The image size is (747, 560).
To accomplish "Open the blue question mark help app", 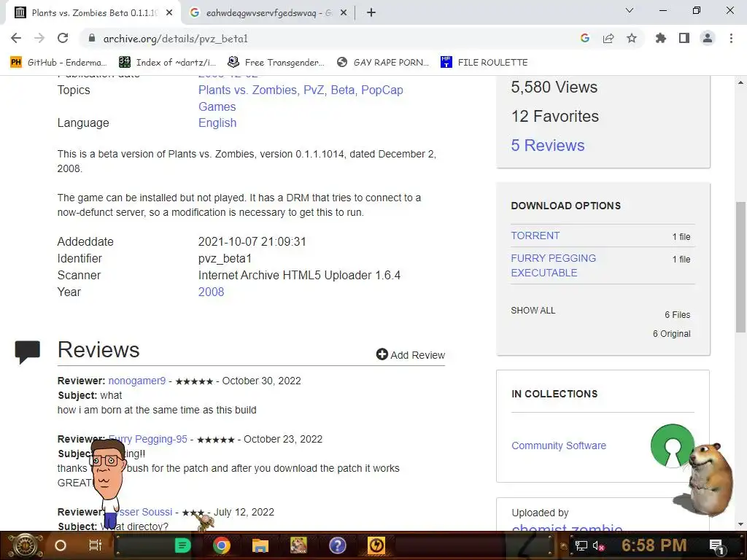I will (x=337, y=545).
